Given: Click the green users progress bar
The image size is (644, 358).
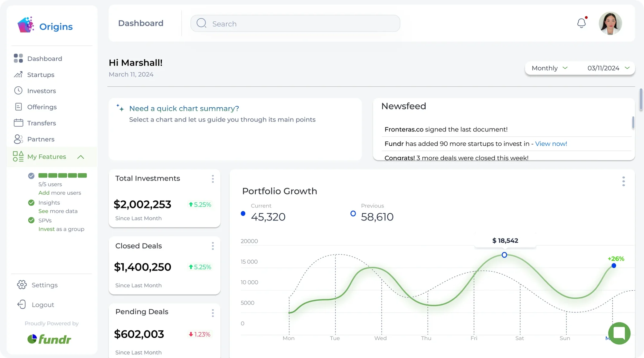Looking at the screenshot, I should click(x=62, y=175).
